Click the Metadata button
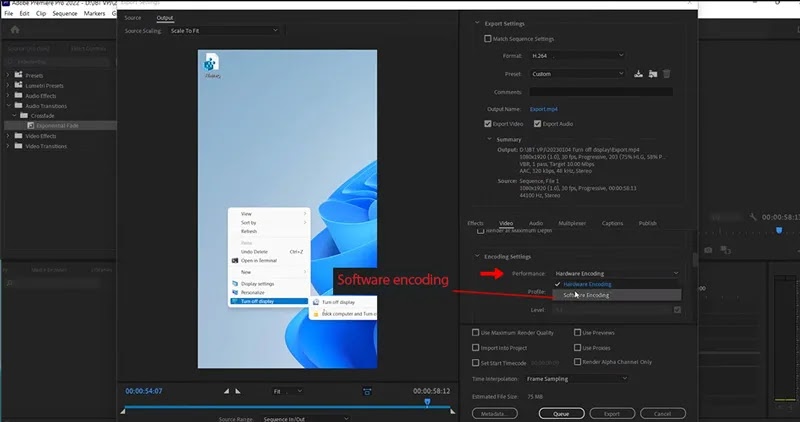This screenshot has width=800, height=422. [494, 413]
